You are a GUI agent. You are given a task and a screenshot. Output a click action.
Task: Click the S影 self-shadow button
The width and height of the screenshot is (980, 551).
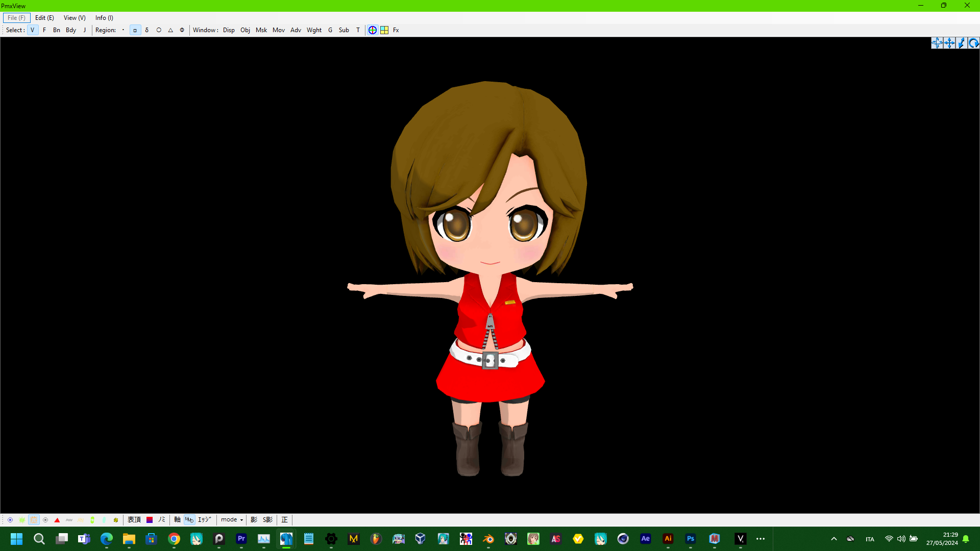tap(267, 520)
